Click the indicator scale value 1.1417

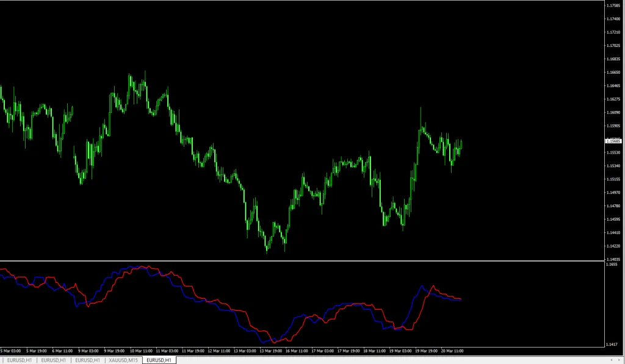(612, 345)
